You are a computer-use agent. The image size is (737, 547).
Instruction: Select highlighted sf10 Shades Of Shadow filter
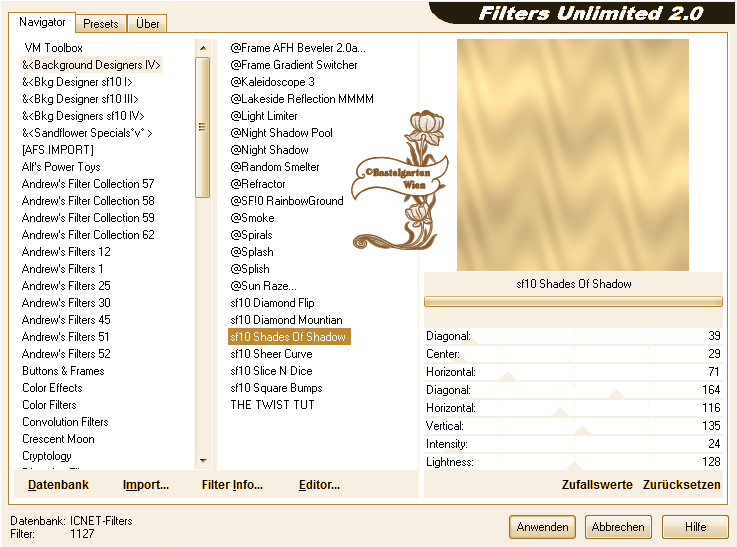289,336
